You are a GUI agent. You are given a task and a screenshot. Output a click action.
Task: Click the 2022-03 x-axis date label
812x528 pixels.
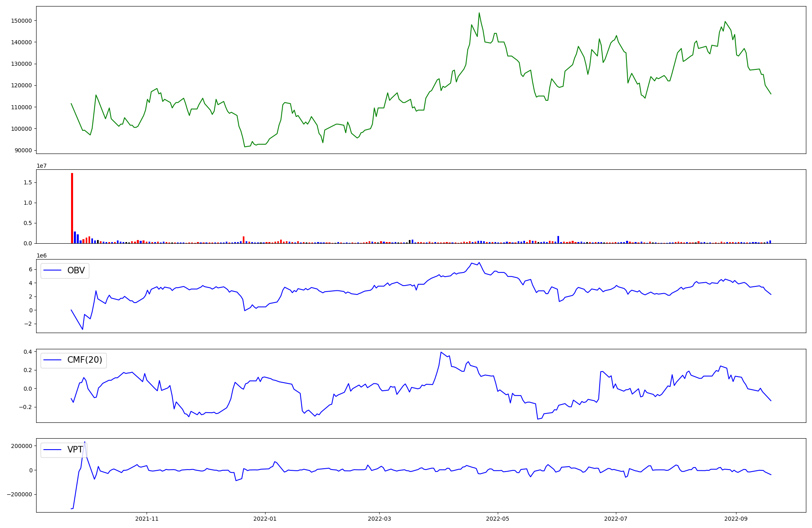coord(379,519)
